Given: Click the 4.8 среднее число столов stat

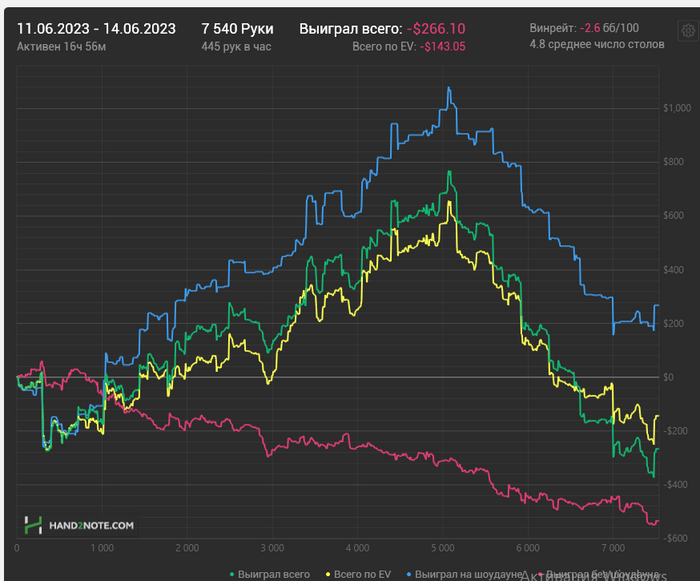Looking at the screenshot, I should (x=597, y=44).
